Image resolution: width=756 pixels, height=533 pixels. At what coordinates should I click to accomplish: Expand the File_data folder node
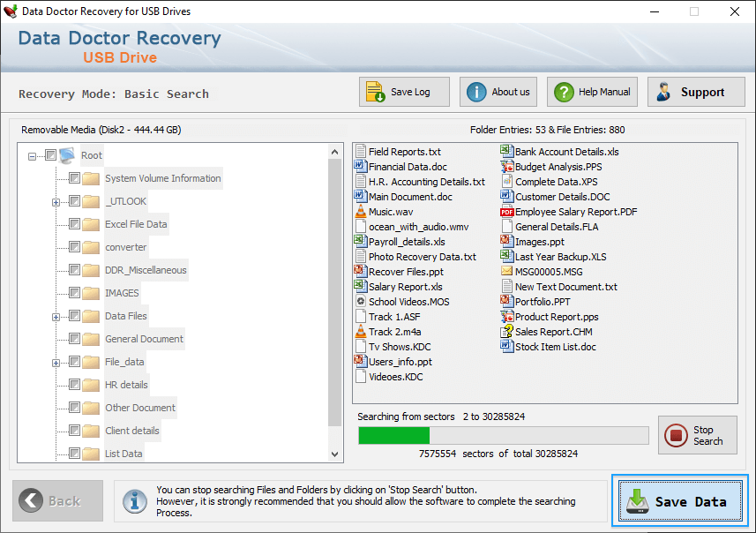[56, 364]
